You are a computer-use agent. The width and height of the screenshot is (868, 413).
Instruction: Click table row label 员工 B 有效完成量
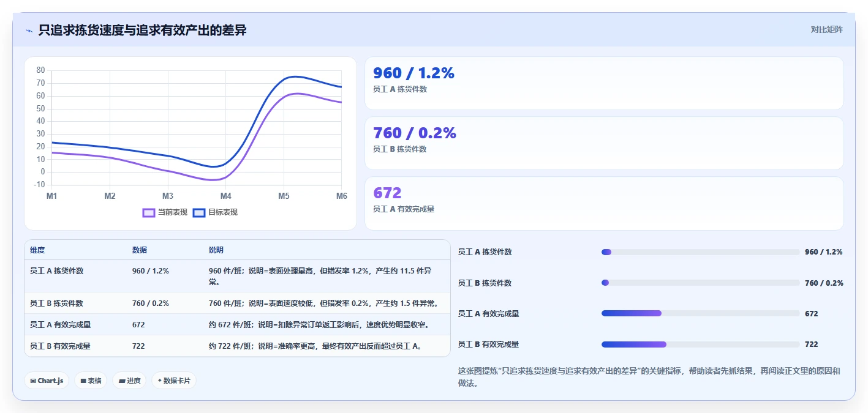[x=60, y=346]
